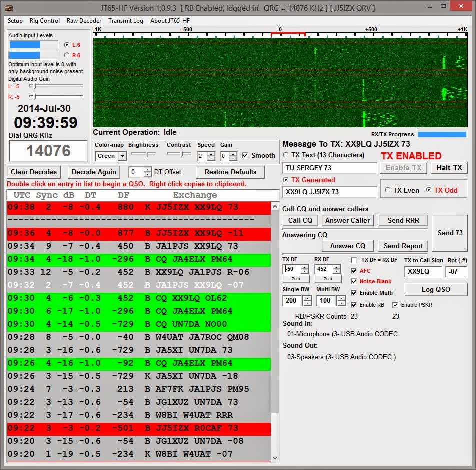
Task: Select the TX Odd radio button
Action: (428, 190)
